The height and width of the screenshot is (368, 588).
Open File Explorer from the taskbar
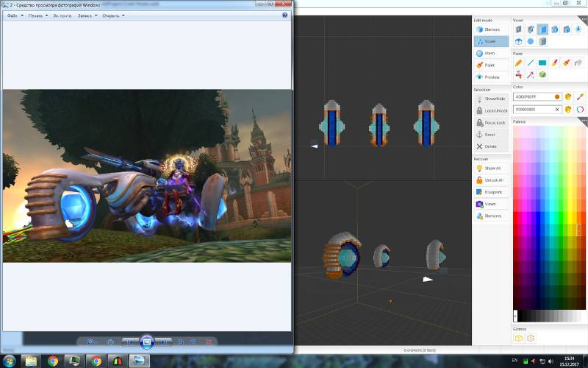click(x=31, y=361)
